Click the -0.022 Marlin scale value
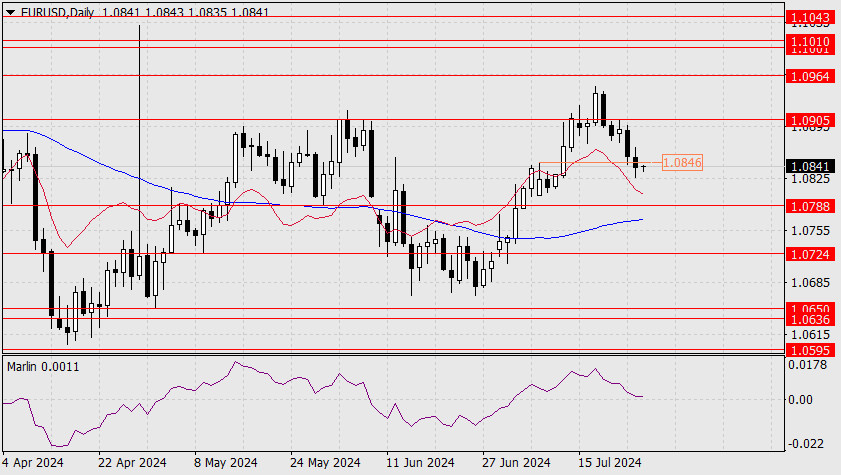This screenshot has width=841, height=475. [x=805, y=444]
